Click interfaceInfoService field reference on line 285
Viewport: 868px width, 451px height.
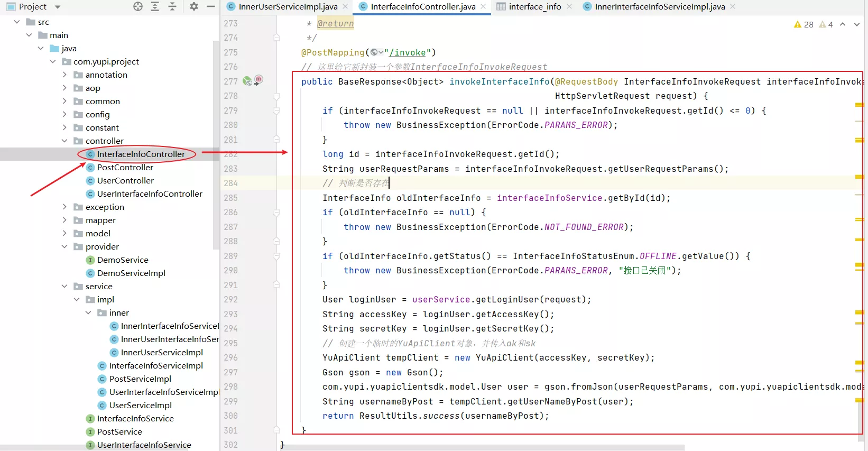click(549, 198)
